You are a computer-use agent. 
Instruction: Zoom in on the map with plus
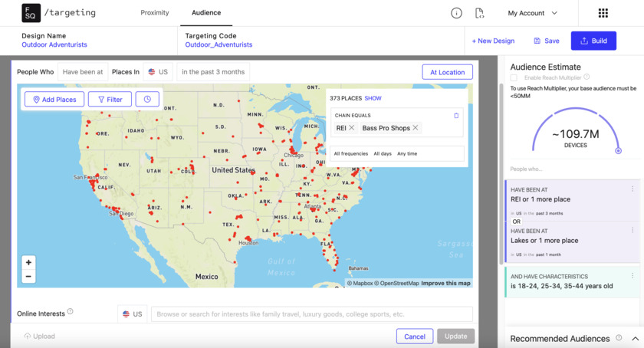[x=28, y=262]
